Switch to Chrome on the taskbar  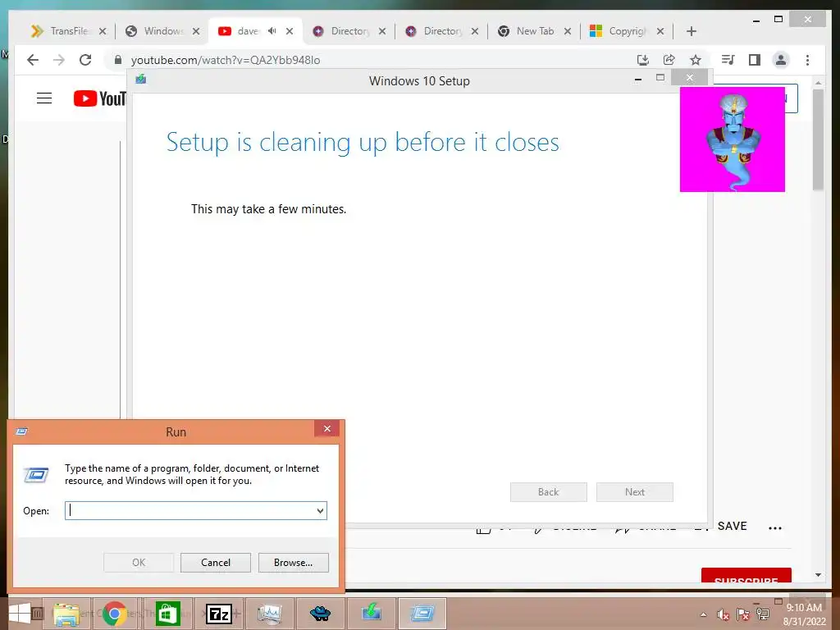point(115,614)
